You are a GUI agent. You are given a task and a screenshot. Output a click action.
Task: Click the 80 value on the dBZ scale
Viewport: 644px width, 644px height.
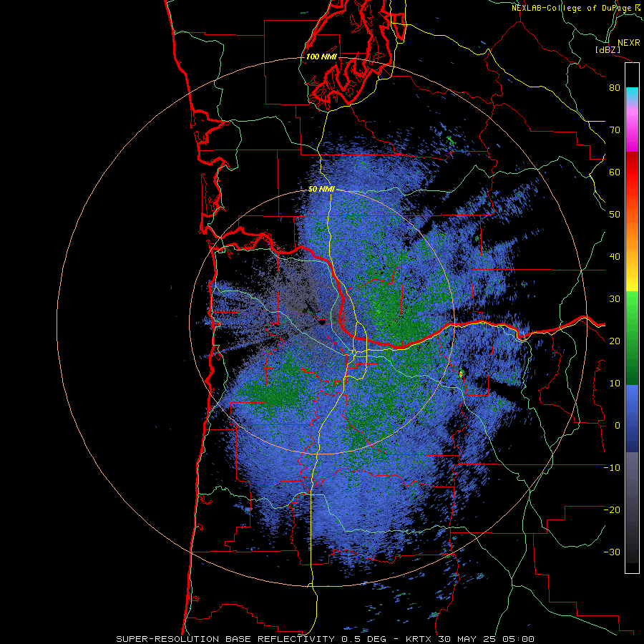[615, 88]
